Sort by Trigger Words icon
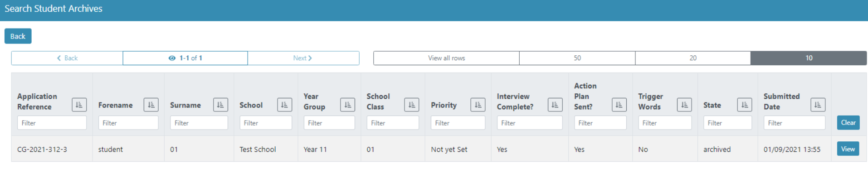 pos(684,105)
